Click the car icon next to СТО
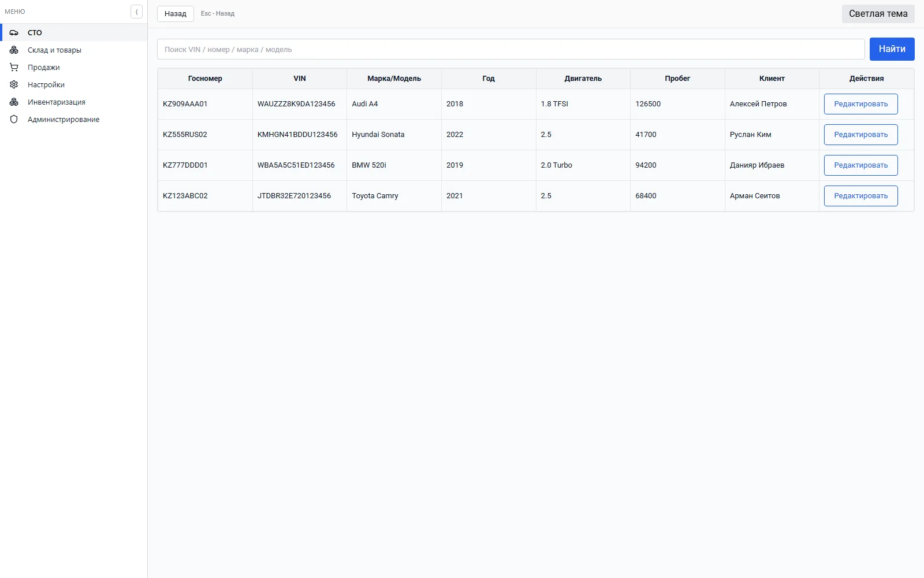 point(14,33)
